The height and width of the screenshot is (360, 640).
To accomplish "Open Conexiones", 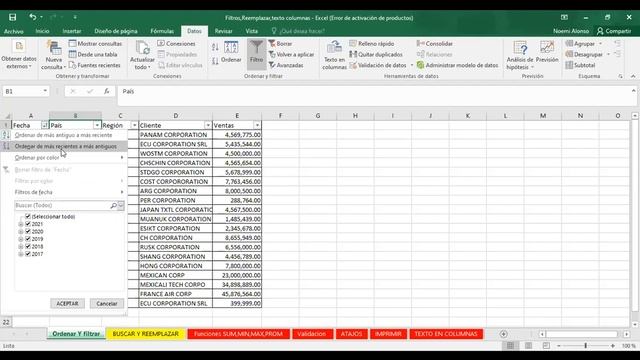I will pos(176,44).
